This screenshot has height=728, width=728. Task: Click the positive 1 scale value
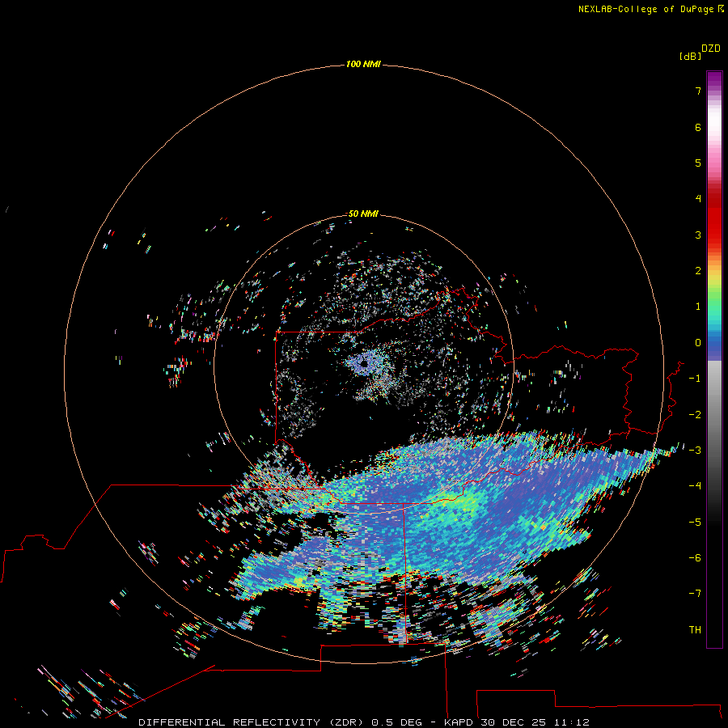[x=698, y=307]
